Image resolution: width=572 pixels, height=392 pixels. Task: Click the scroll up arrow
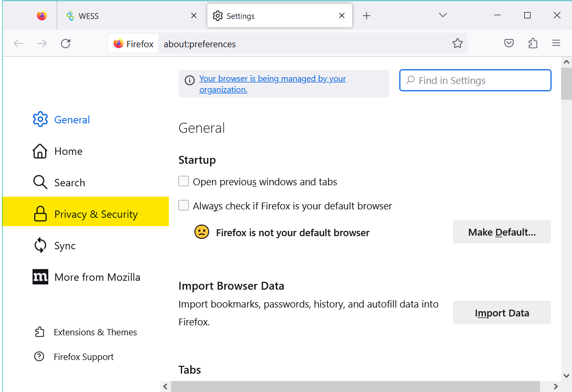click(x=566, y=62)
